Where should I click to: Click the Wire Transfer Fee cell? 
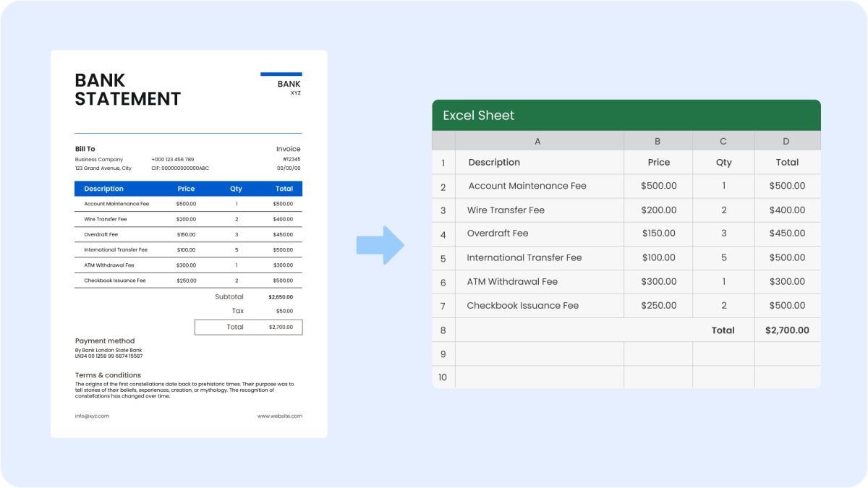tap(506, 210)
